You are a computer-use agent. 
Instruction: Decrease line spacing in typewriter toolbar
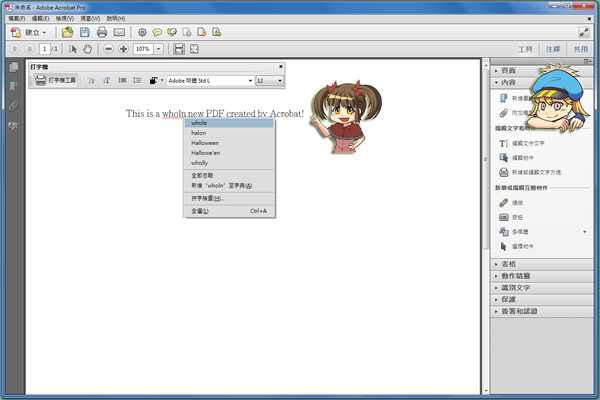click(x=122, y=80)
